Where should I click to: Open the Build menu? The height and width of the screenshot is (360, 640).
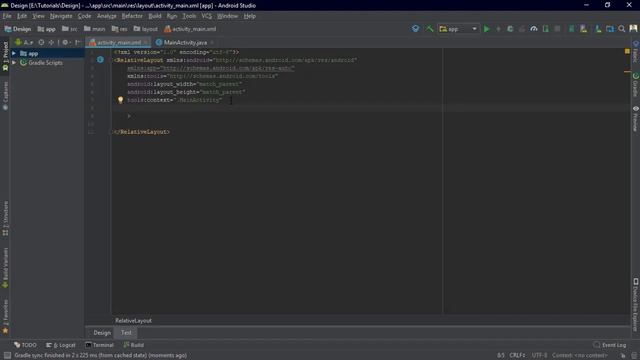pos(155,16)
